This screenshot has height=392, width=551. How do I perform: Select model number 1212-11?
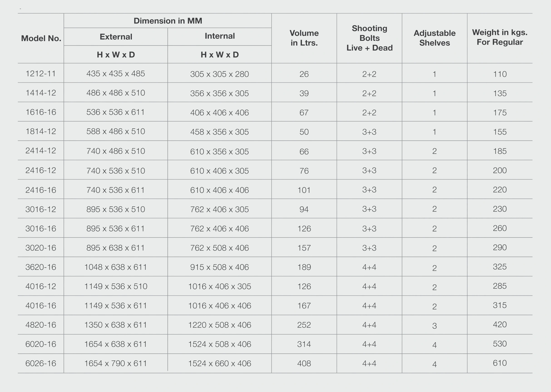pos(41,73)
